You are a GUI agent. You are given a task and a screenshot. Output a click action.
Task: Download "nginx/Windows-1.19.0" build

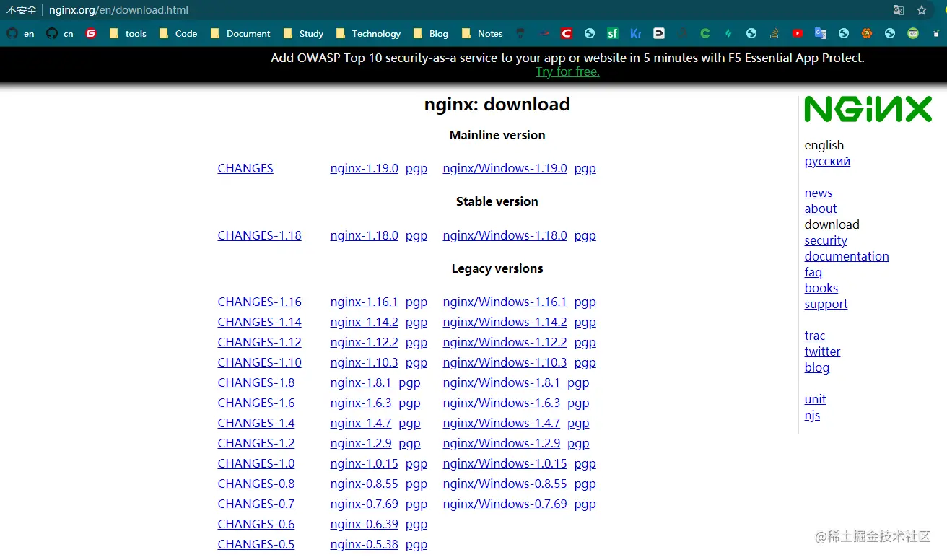[x=505, y=168]
